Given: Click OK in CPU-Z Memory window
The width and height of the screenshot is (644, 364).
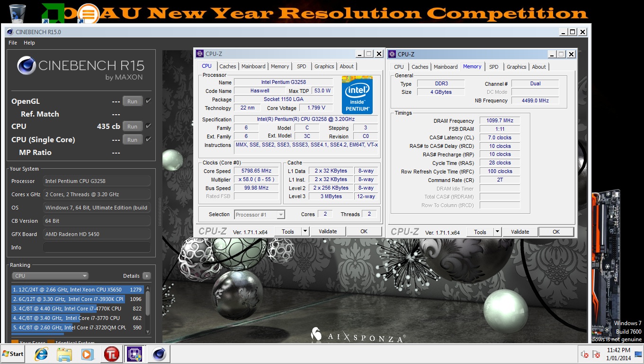Looking at the screenshot, I should coord(556,232).
